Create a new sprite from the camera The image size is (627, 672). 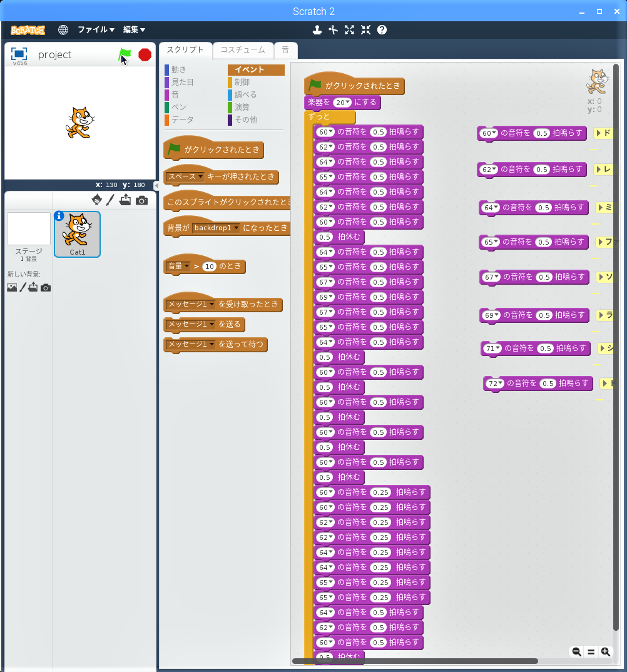[x=142, y=200]
